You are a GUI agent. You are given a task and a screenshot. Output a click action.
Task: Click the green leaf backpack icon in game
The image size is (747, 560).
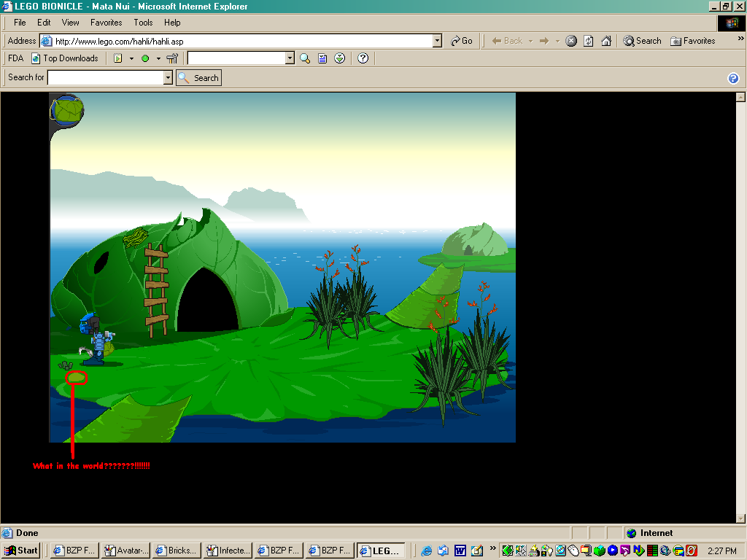coord(67,110)
